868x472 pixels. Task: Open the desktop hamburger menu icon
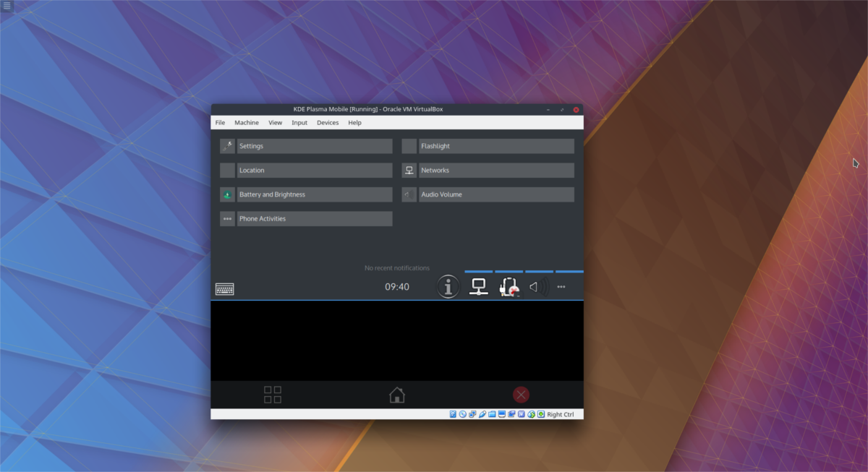coord(7,6)
